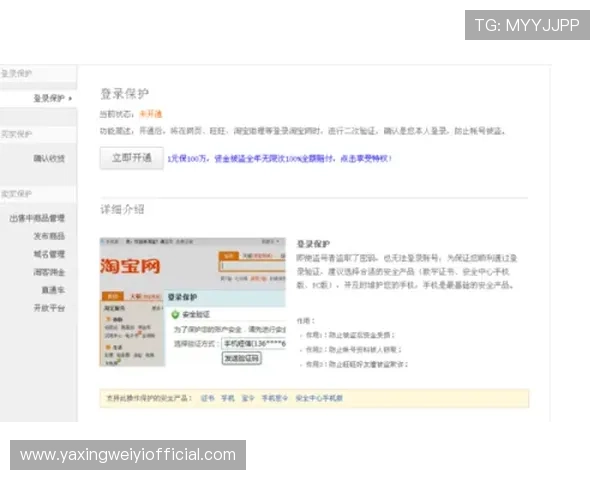Open the blue 1元保100万 promotion link
Screen dimensions: 600x480
click(279, 158)
